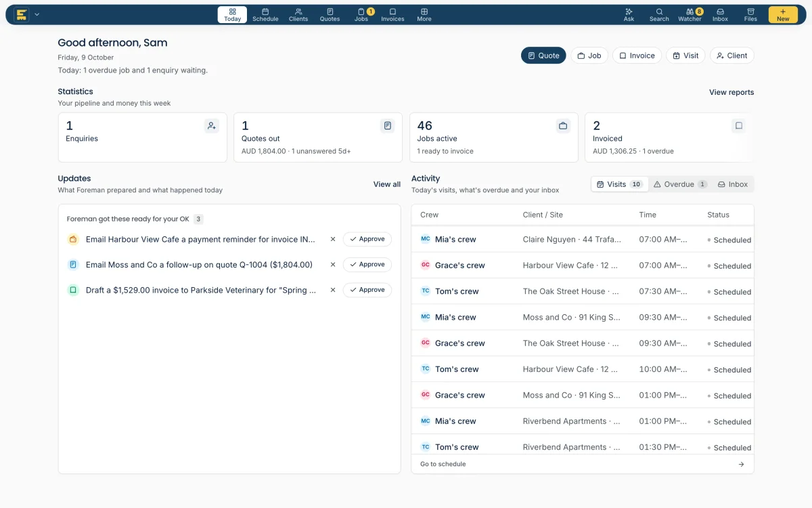The image size is (812, 508).
Task: Approve the Parkside Veterinary invoice draft
Action: point(367,290)
